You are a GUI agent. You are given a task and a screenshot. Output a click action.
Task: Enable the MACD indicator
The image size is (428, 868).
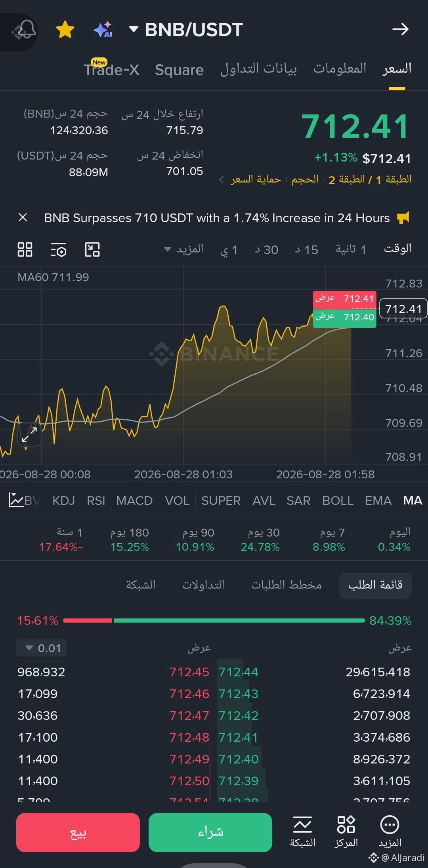click(x=134, y=501)
